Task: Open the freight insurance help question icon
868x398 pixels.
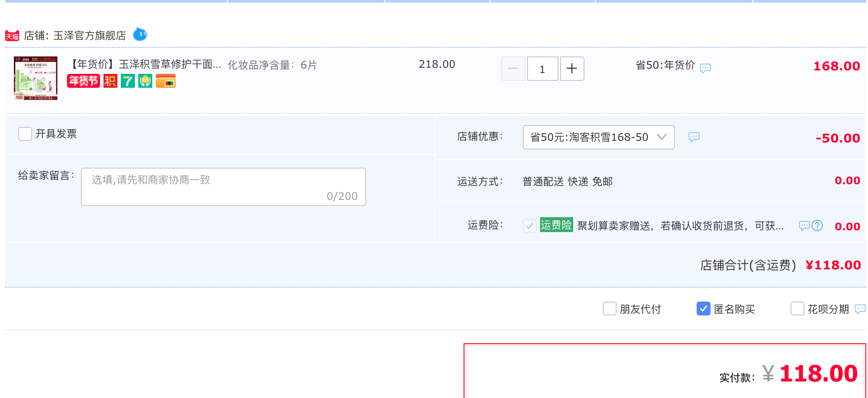Action: (818, 226)
